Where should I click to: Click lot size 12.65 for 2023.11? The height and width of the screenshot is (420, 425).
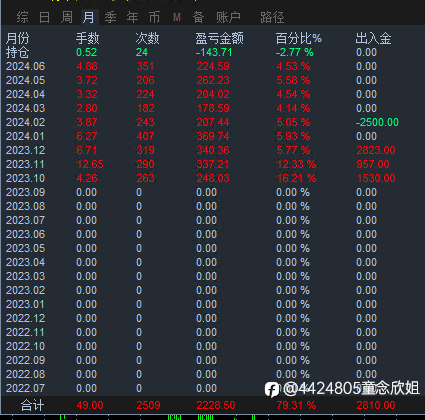click(x=90, y=164)
